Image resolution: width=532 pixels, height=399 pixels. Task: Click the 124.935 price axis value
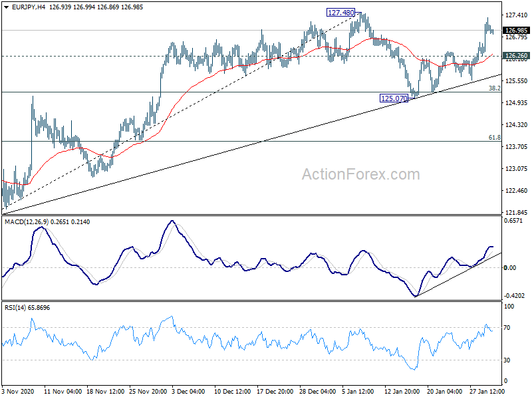point(517,103)
